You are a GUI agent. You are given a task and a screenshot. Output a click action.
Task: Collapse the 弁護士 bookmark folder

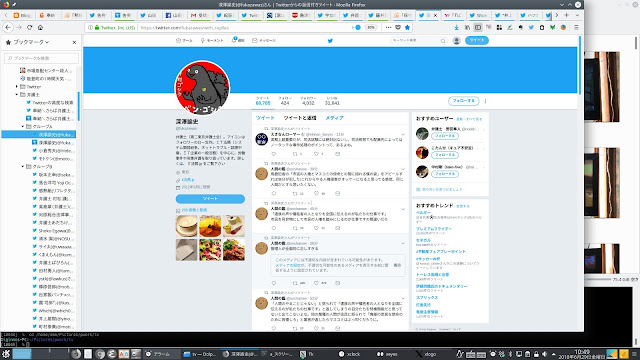pyautogui.click(x=17, y=94)
